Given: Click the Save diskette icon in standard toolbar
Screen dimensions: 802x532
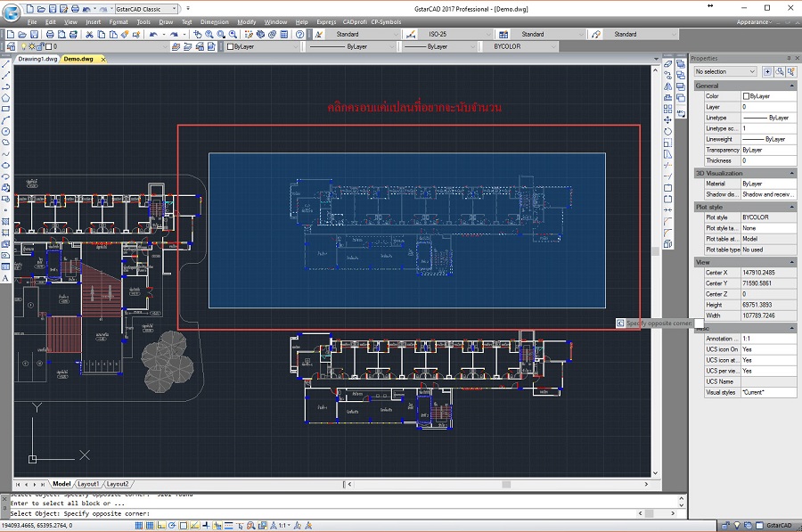Looking at the screenshot, I should 34,34.
